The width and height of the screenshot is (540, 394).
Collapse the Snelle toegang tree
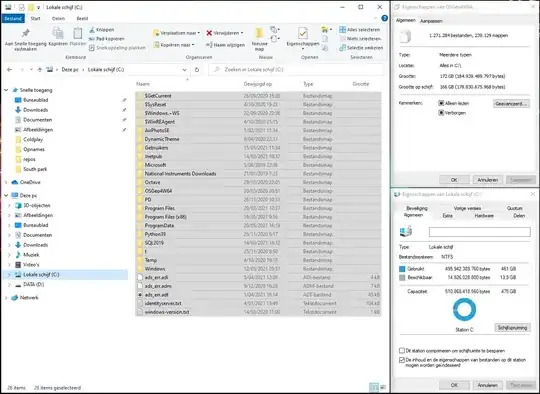pyautogui.click(x=6, y=90)
